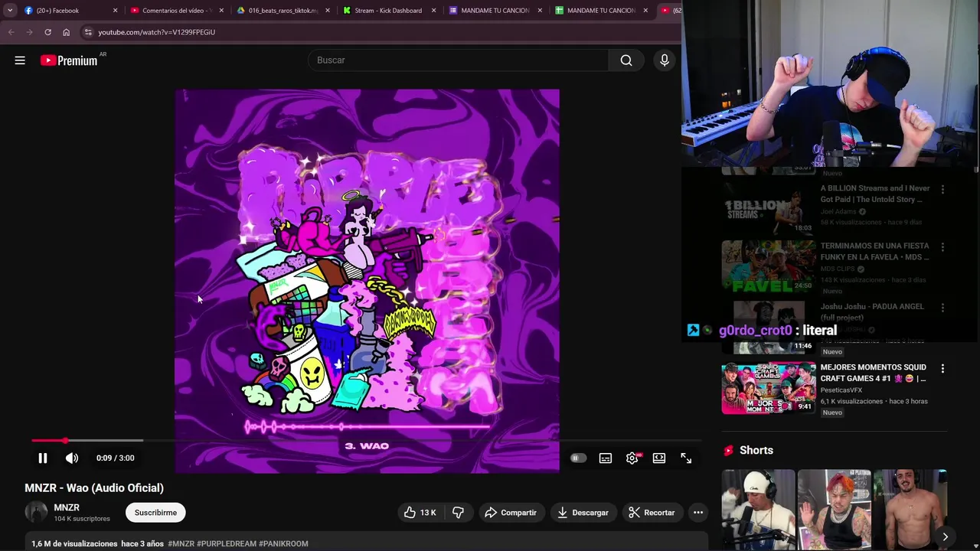980x551 pixels.
Task: Seek using the video progress bar
Action: pos(366,441)
